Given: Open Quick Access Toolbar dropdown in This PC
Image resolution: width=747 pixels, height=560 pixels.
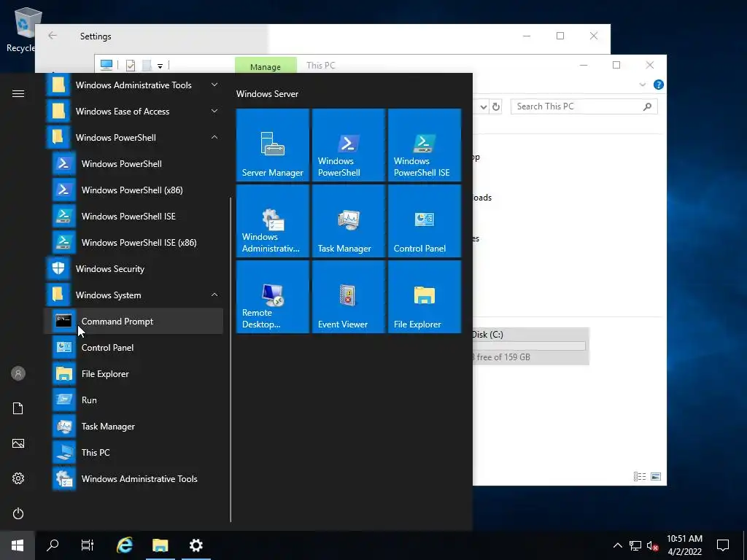Looking at the screenshot, I should 160,66.
